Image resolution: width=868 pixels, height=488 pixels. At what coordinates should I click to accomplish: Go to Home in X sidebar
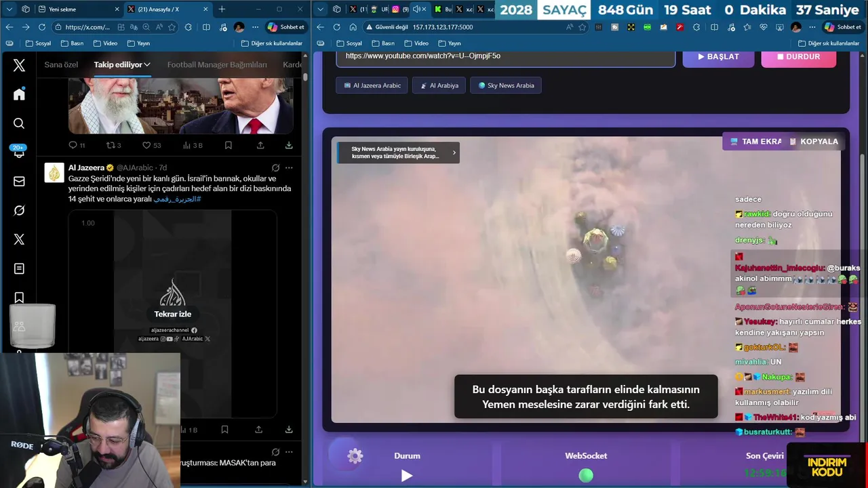(x=19, y=94)
